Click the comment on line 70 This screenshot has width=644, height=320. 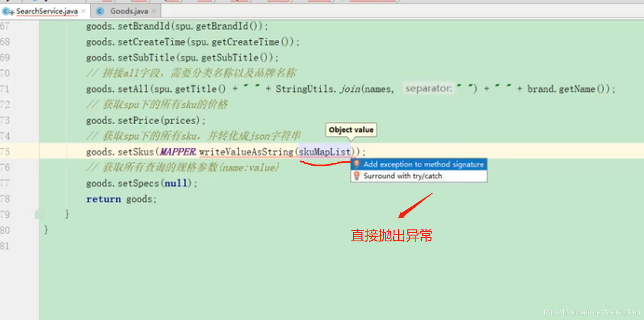point(191,74)
